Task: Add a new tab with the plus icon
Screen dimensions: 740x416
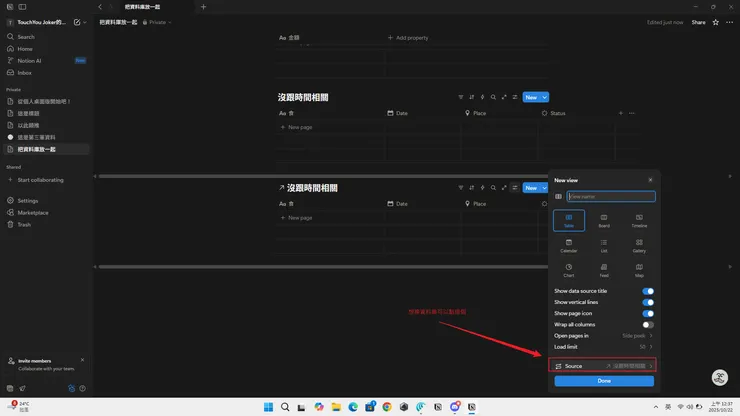Action: point(203,7)
